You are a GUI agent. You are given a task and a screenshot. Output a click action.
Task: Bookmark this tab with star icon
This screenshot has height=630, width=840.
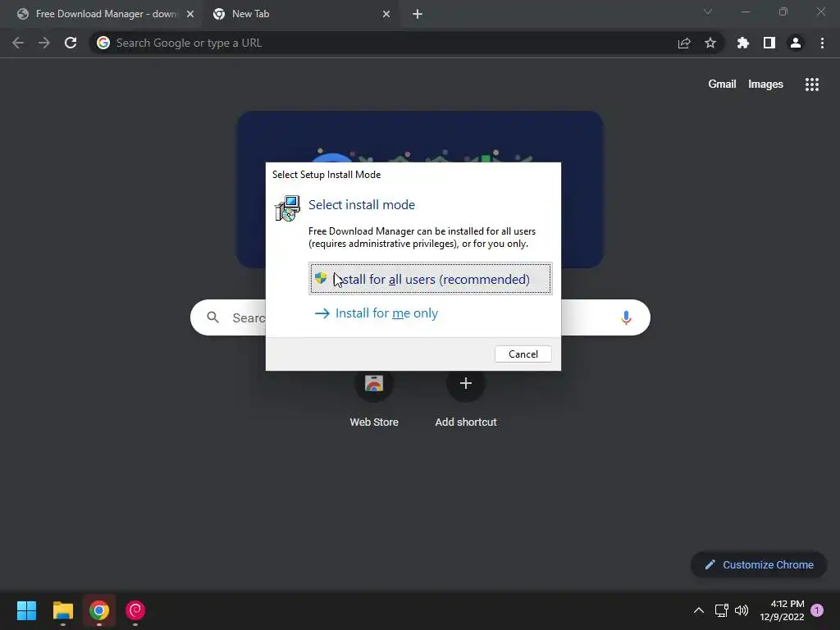pyautogui.click(x=710, y=43)
